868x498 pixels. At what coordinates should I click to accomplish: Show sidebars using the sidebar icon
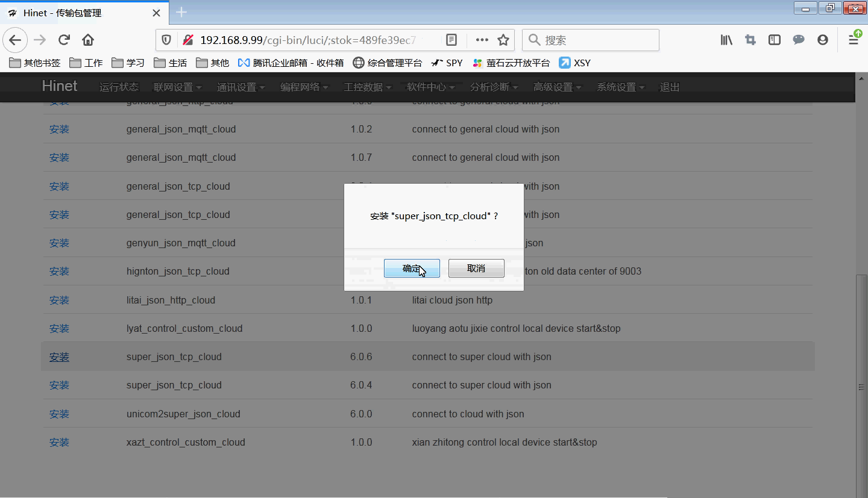click(x=775, y=40)
